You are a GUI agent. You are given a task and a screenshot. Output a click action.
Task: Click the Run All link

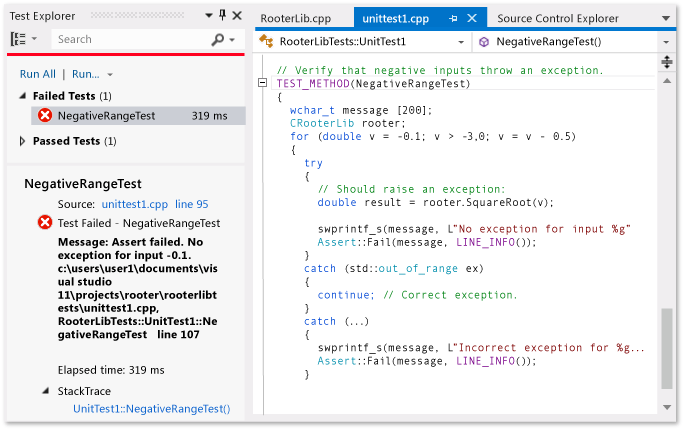pyautogui.click(x=37, y=74)
